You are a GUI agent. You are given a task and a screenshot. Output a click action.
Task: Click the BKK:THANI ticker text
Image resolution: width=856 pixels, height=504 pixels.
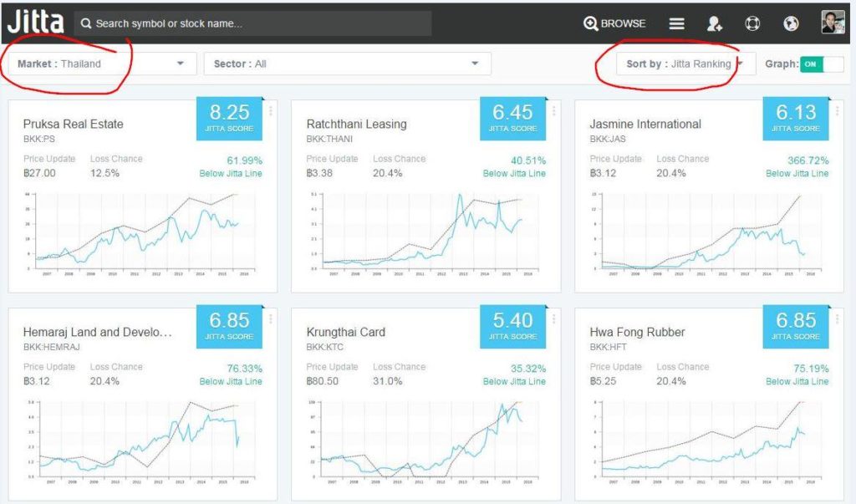coord(329,139)
